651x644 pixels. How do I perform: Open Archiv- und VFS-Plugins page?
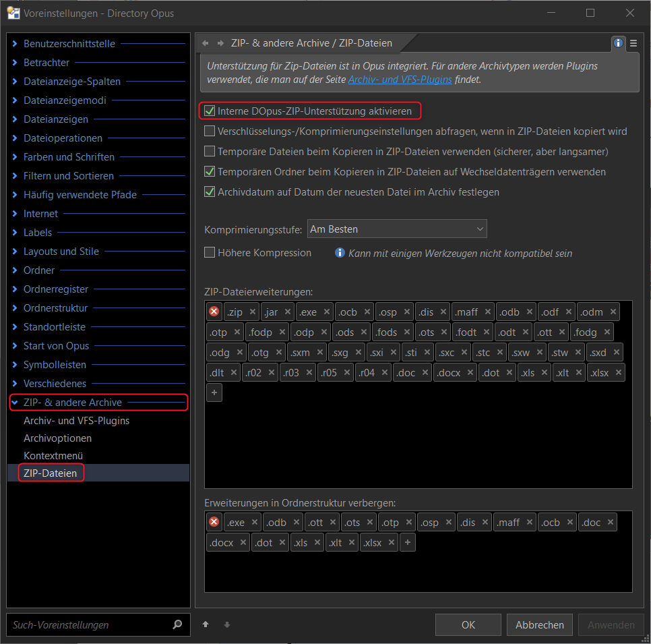[x=76, y=421]
